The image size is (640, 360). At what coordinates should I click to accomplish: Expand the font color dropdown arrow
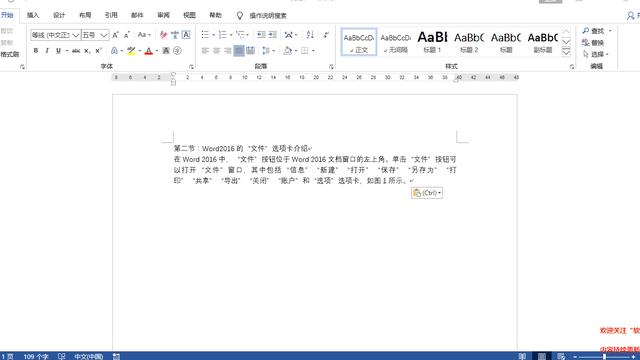157,51
